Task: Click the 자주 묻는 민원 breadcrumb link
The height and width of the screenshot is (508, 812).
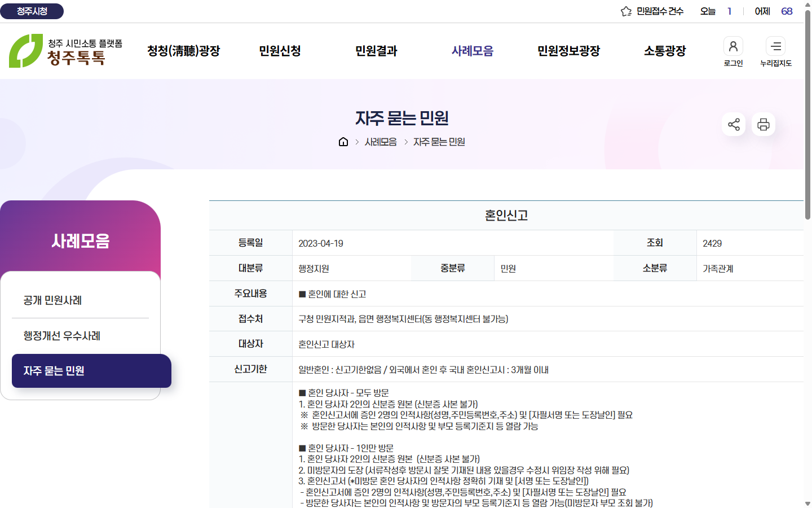Action: point(439,142)
